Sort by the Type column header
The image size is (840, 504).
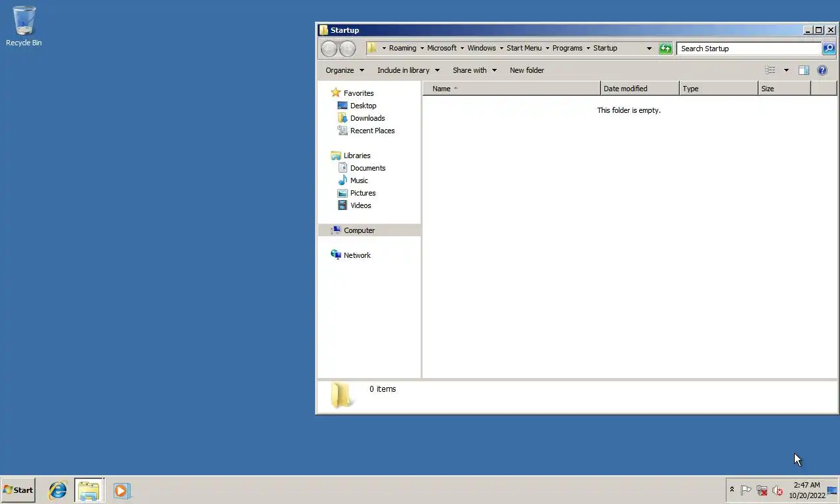719,89
